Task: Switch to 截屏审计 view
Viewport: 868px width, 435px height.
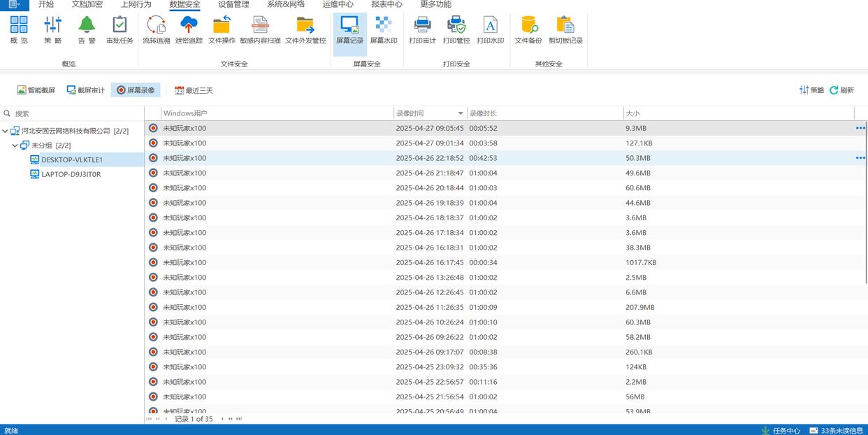Action: pyautogui.click(x=85, y=90)
